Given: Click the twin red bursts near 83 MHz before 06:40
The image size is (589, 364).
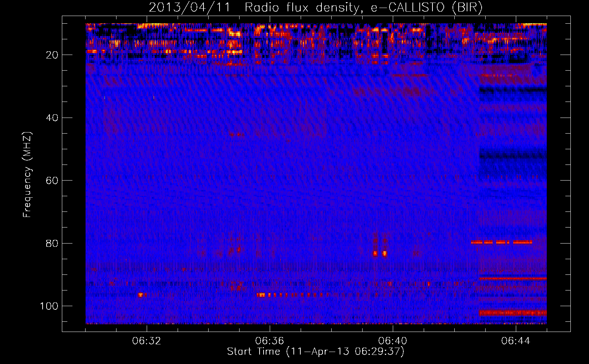Looking at the screenshot, I should tap(380, 253).
